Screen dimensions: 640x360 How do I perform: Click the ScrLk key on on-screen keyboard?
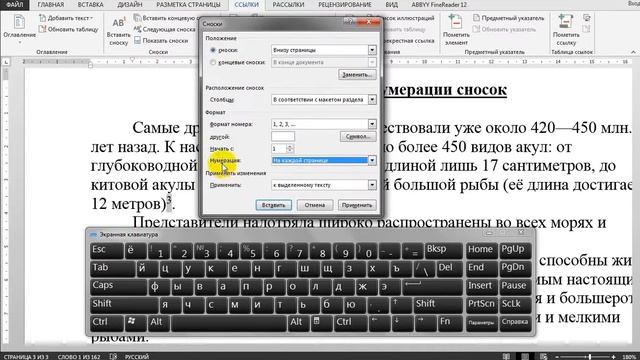tap(515, 306)
